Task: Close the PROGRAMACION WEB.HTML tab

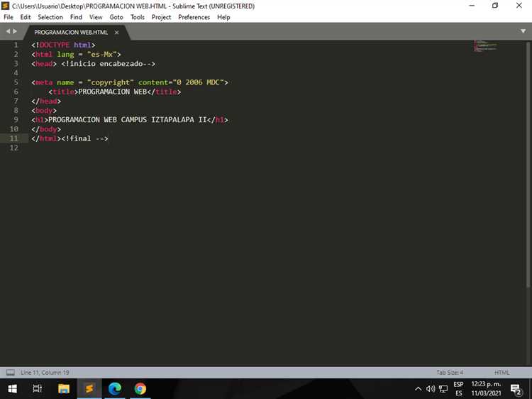Action: click(117, 32)
